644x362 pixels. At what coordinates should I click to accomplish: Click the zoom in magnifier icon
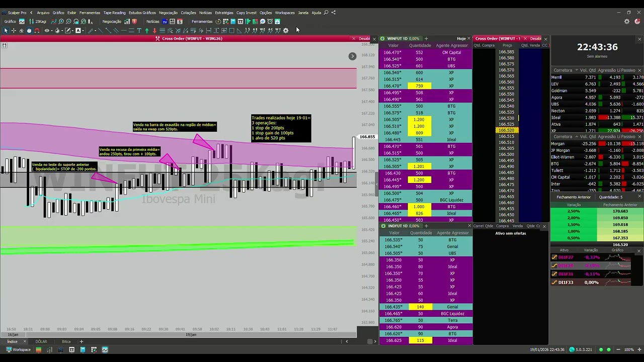(x=61, y=22)
